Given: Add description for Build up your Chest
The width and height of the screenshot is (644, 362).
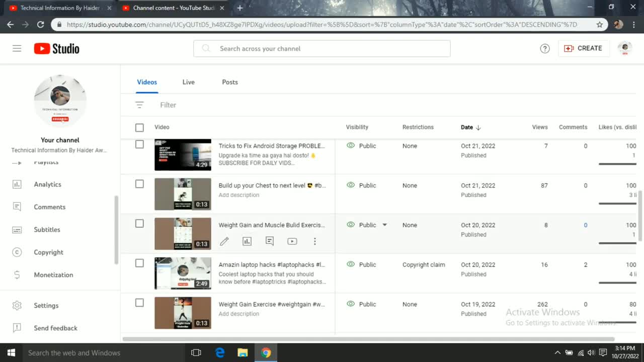Looking at the screenshot, I should pos(239,195).
